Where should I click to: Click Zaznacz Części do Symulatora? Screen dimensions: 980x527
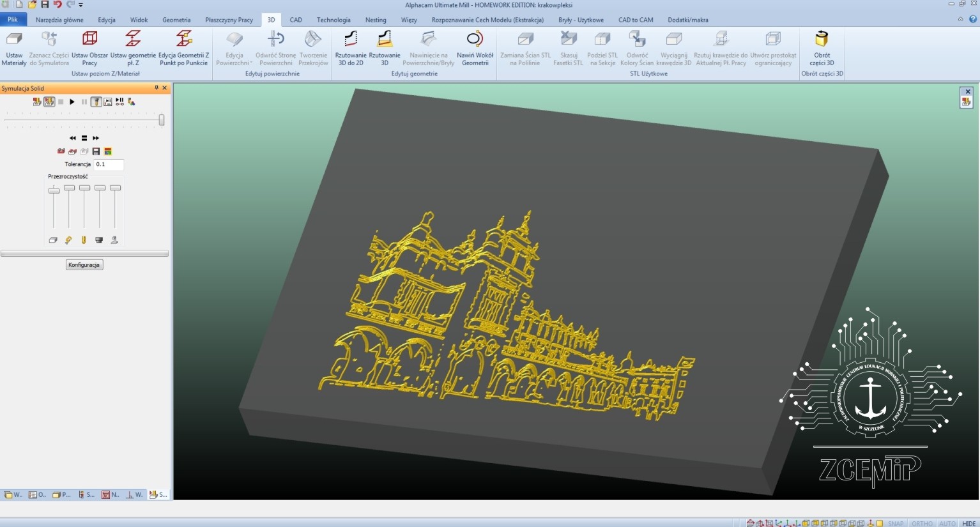click(49, 49)
